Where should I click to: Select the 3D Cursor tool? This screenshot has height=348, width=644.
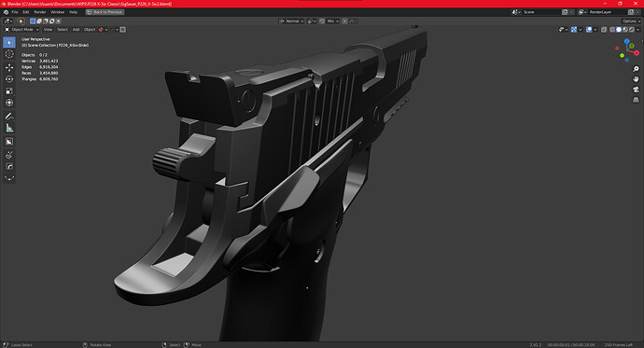pos(9,54)
